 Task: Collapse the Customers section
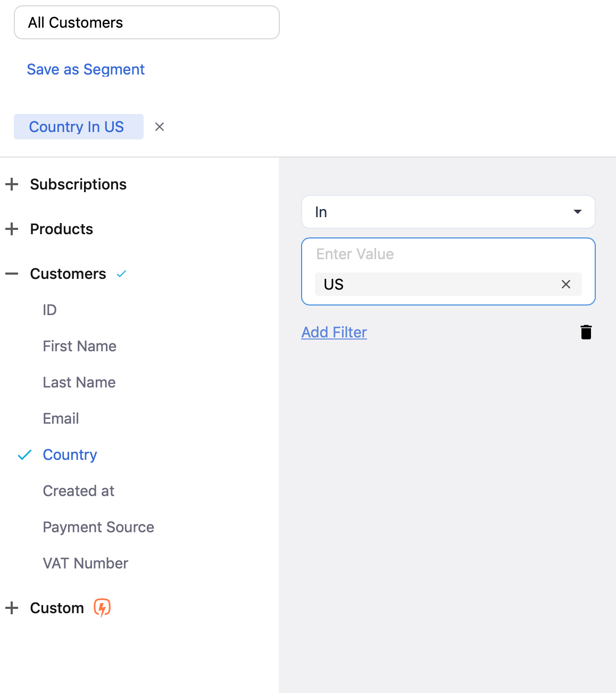[12, 274]
